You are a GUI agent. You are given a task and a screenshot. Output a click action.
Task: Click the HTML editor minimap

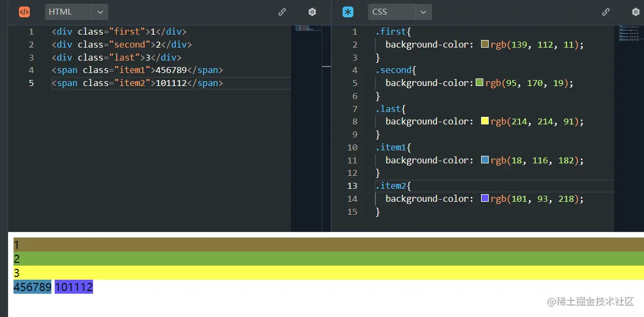point(306,128)
